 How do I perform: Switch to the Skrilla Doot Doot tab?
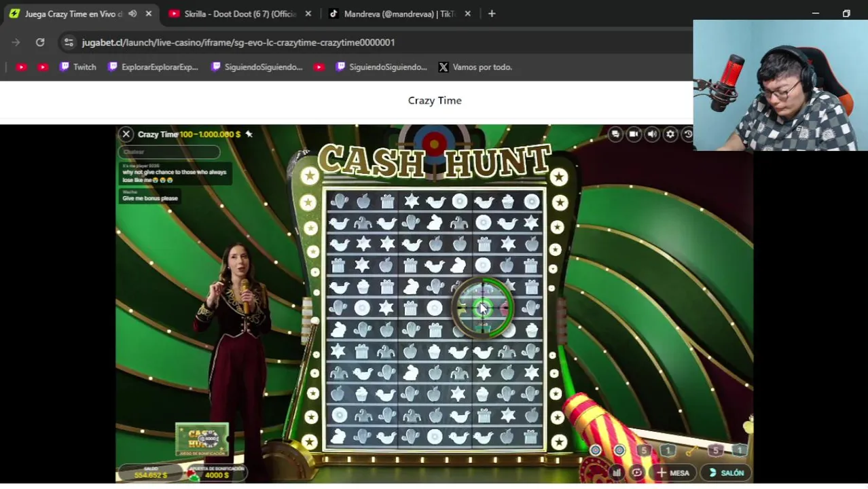[x=240, y=14]
